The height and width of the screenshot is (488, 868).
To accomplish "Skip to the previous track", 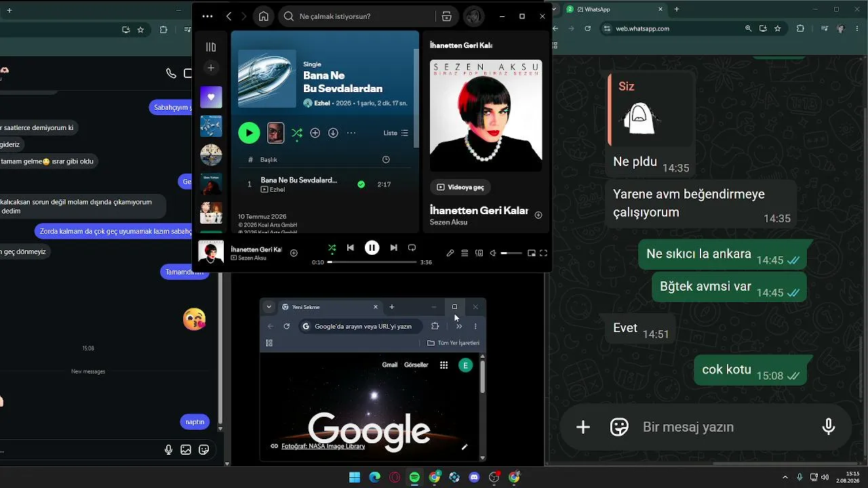I will 351,248.
